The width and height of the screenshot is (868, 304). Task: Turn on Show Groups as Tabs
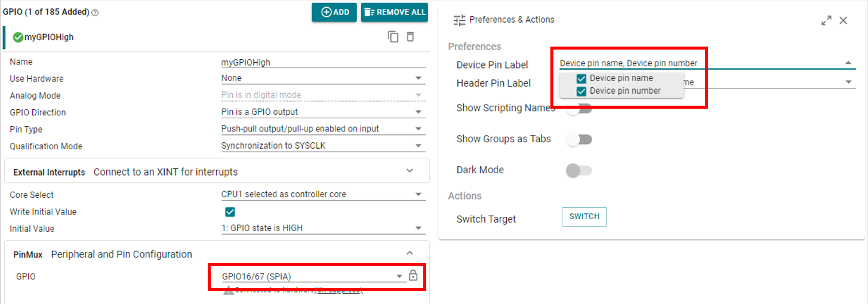pyautogui.click(x=578, y=139)
